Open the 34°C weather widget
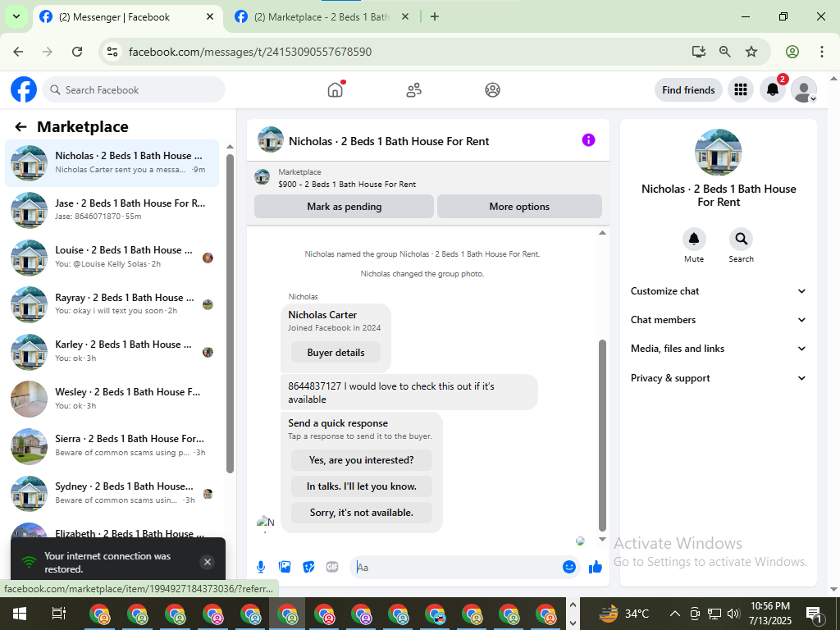This screenshot has width=840, height=630. 623,614
